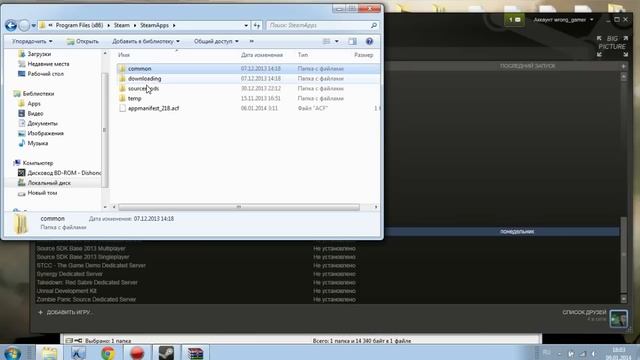Image resolution: width=640 pixels, height=360 pixels.
Task: Open the red recorder app in taskbar
Action: click(137, 353)
